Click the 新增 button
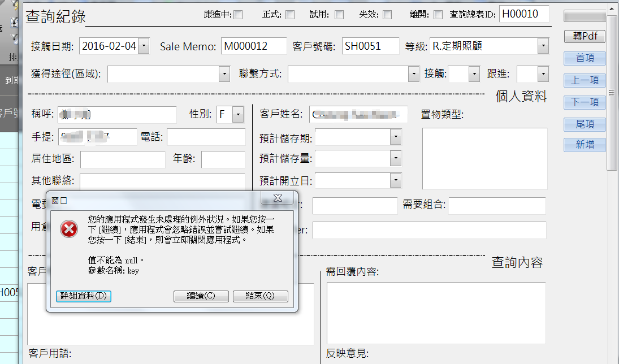Screen dimensions: 619x364 (x=585, y=145)
